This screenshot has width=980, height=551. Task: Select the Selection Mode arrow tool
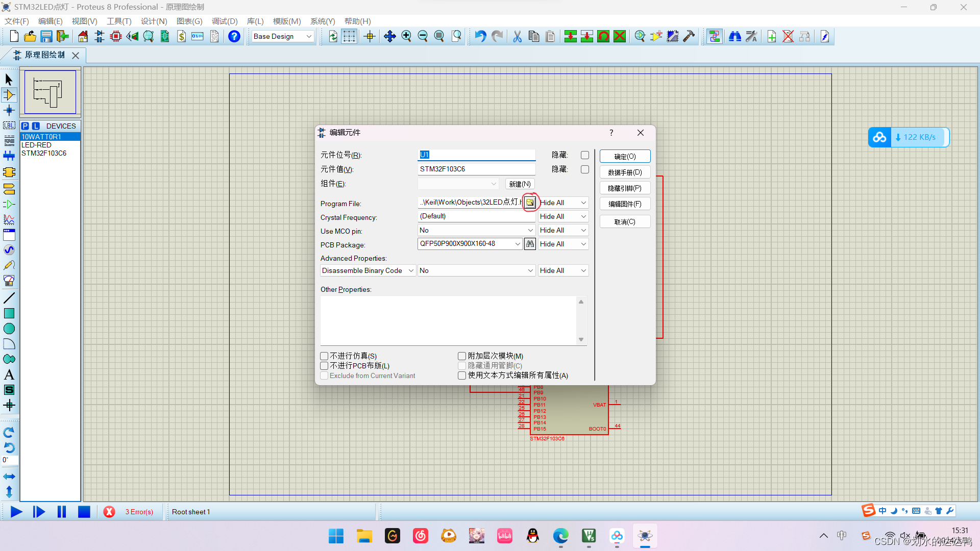pyautogui.click(x=9, y=80)
